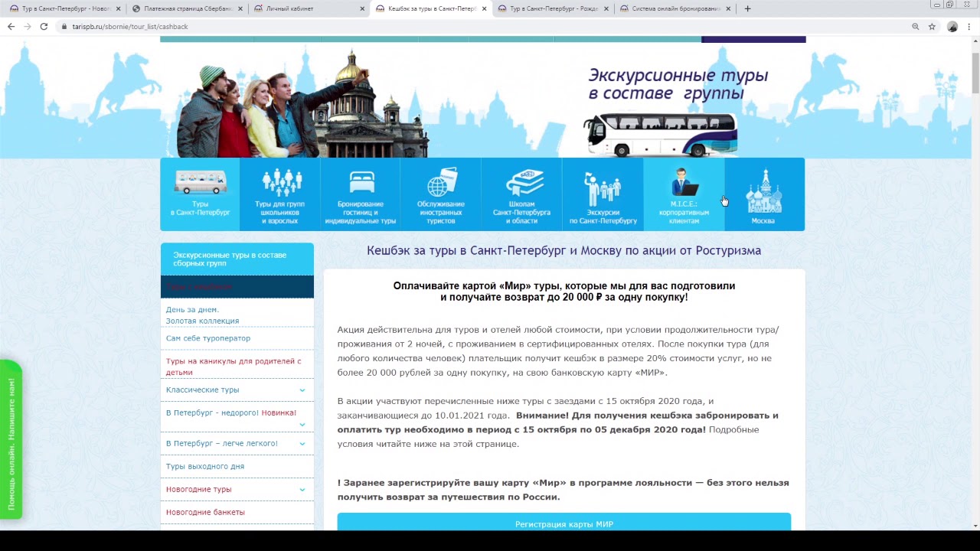
Task: Switch to Тур в Санкт-Петербург - Рождество tab
Action: click(x=553, y=8)
